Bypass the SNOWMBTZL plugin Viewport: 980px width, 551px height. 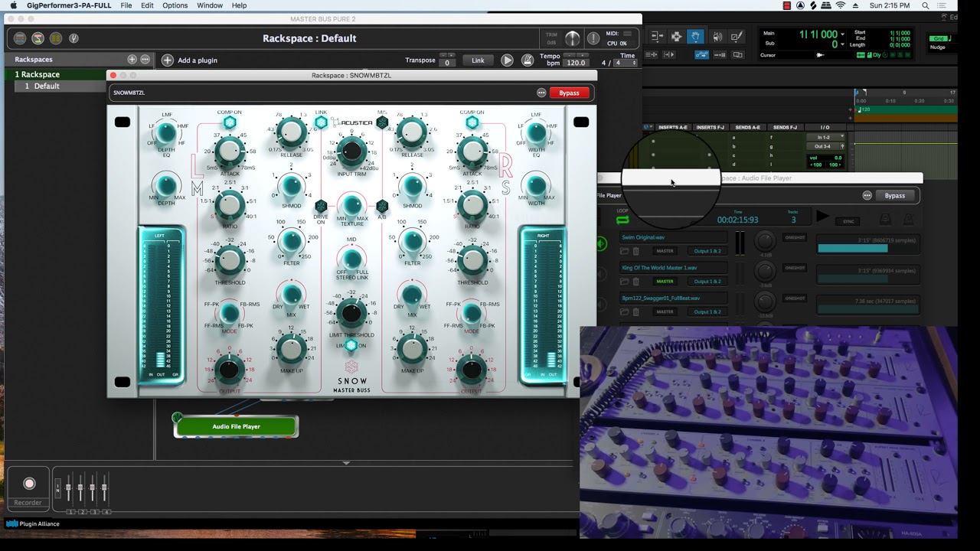pos(569,93)
